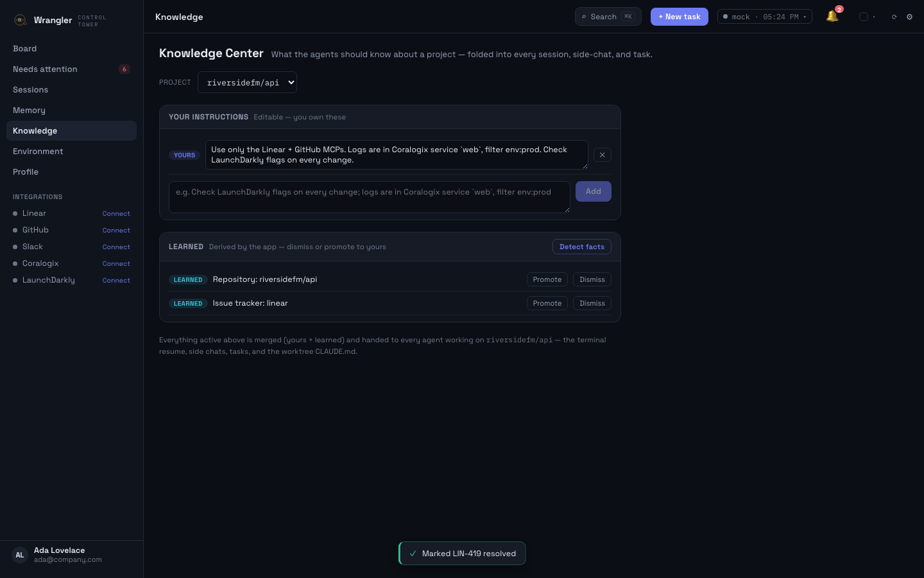The width and height of the screenshot is (924, 578).
Task: Click the YOURS tag label
Action: point(184,155)
